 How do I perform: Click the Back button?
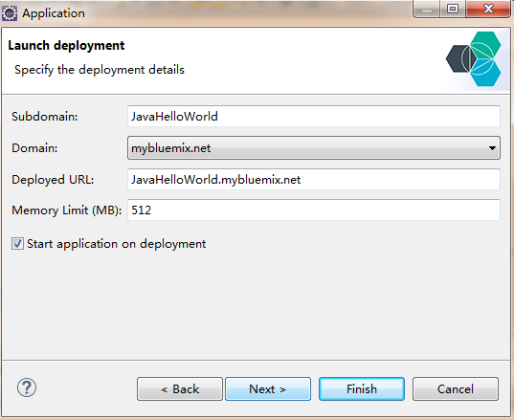tap(180, 388)
